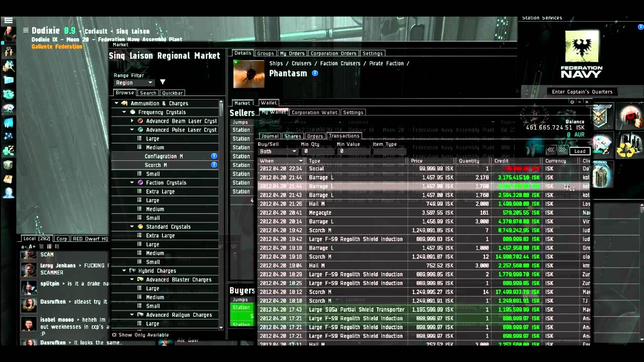Screen dimensions: 644x362
Task: Show info for Scorch M
Action: coord(214,165)
